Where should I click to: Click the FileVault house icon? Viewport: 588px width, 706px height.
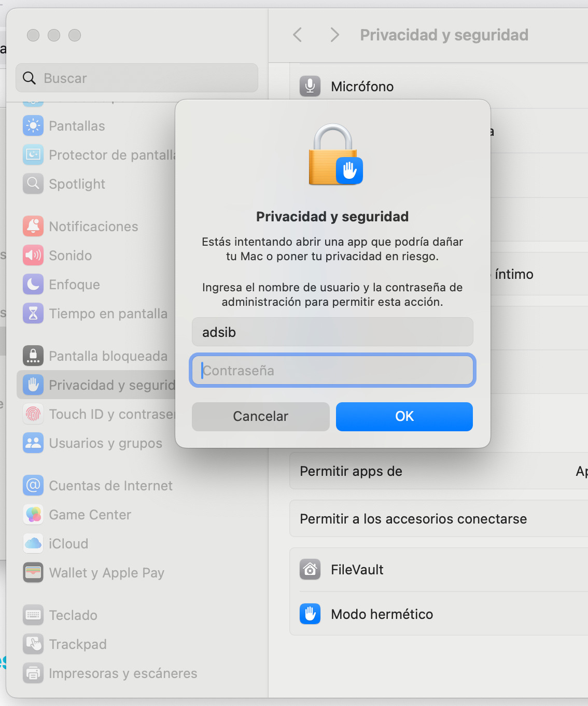(310, 570)
